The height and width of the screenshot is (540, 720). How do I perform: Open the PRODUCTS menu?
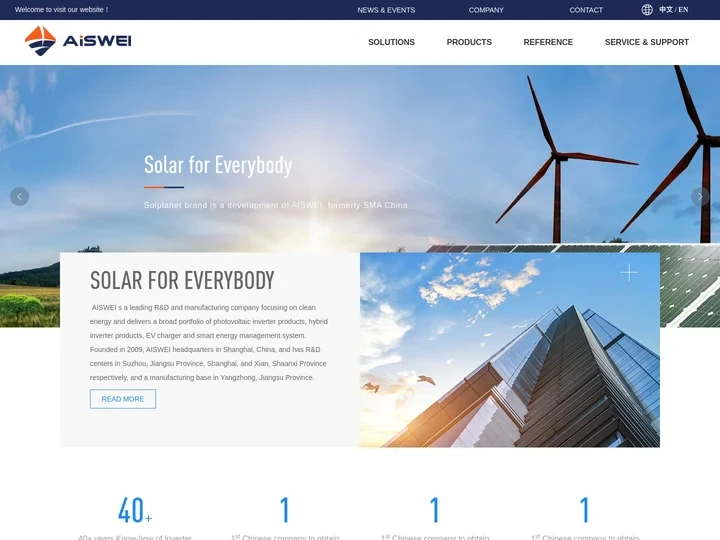(469, 42)
